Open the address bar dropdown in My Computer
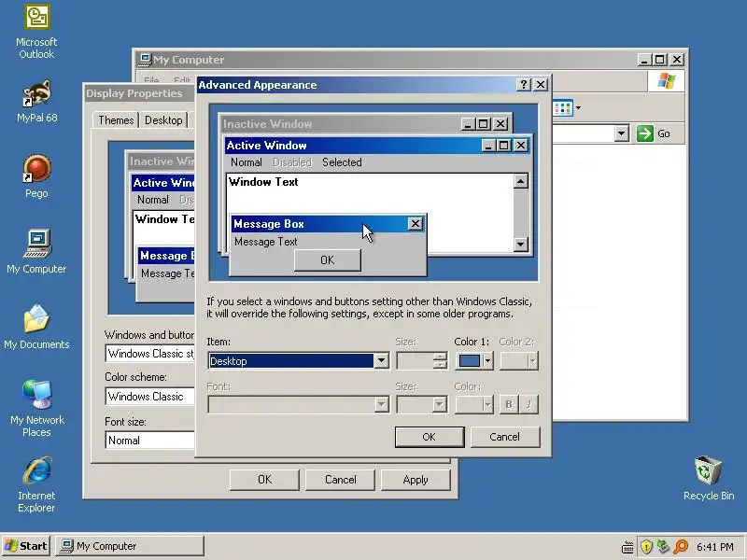This screenshot has width=747, height=560. click(x=621, y=133)
